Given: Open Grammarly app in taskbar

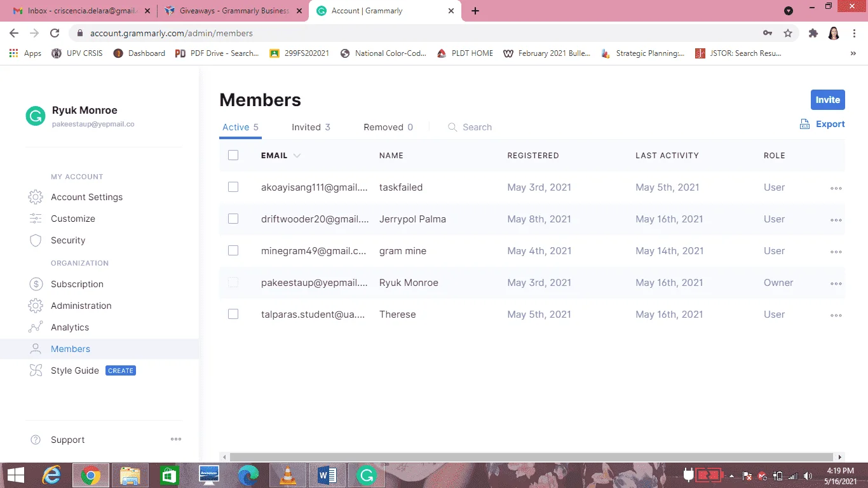Looking at the screenshot, I should click(365, 475).
